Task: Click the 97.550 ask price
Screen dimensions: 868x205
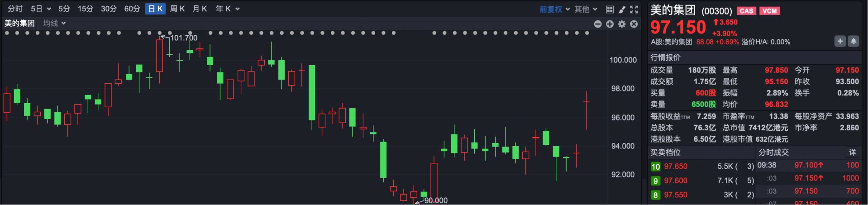Action: pyautogui.click(x=676, y=195)
